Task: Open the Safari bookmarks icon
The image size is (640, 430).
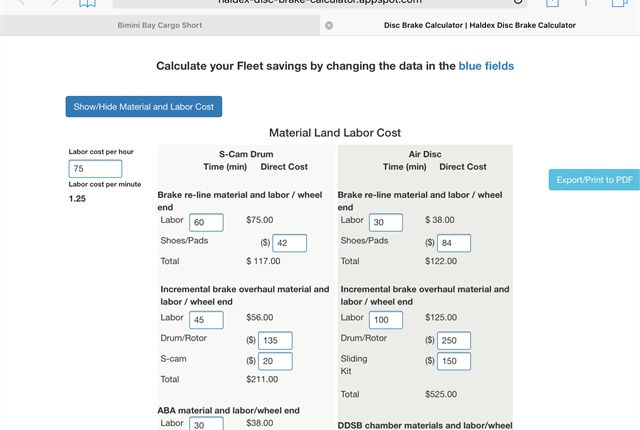Action: (87, 3)
